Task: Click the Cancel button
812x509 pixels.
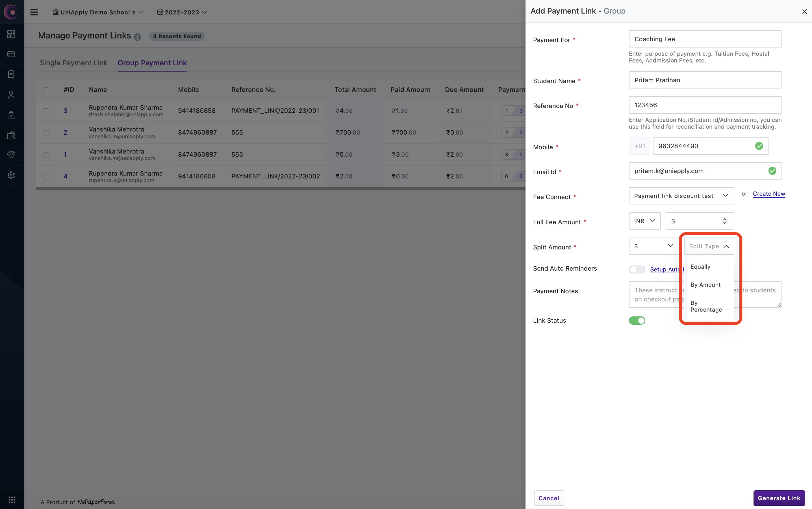Action: coord(549,498)
